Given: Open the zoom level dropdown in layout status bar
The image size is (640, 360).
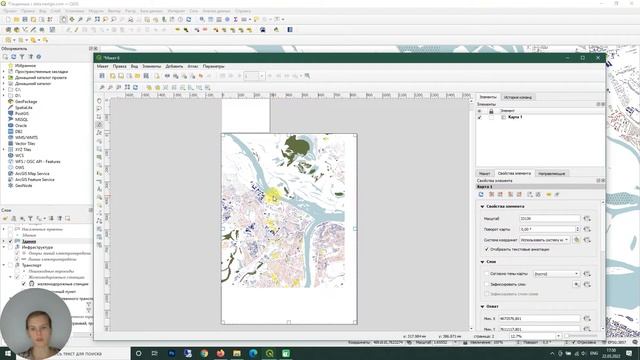Looking at the screenshot, I should click(x=558, y=336).
